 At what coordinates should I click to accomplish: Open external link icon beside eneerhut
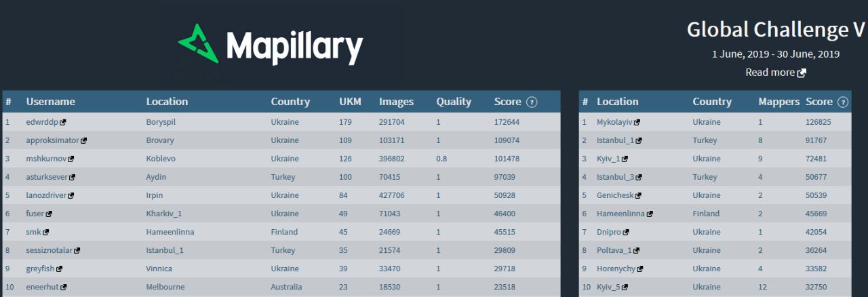click(x=64, y=287)
